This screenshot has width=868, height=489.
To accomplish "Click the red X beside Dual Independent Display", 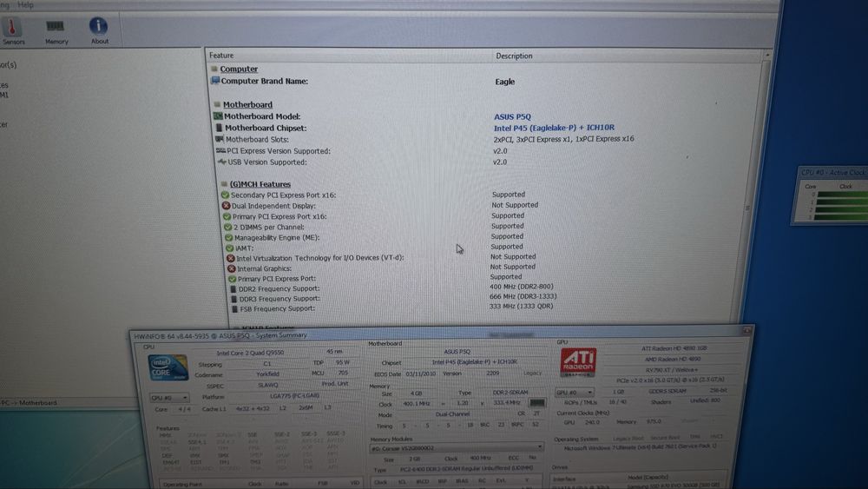I will [x=226, y=206].
